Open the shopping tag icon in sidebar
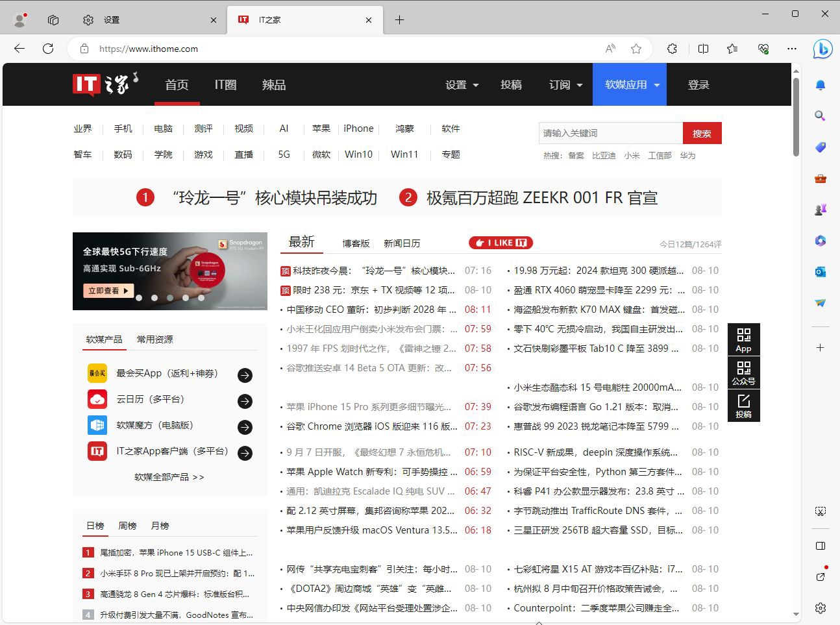This screenshot has width=840, height=625. click(821, 147)
